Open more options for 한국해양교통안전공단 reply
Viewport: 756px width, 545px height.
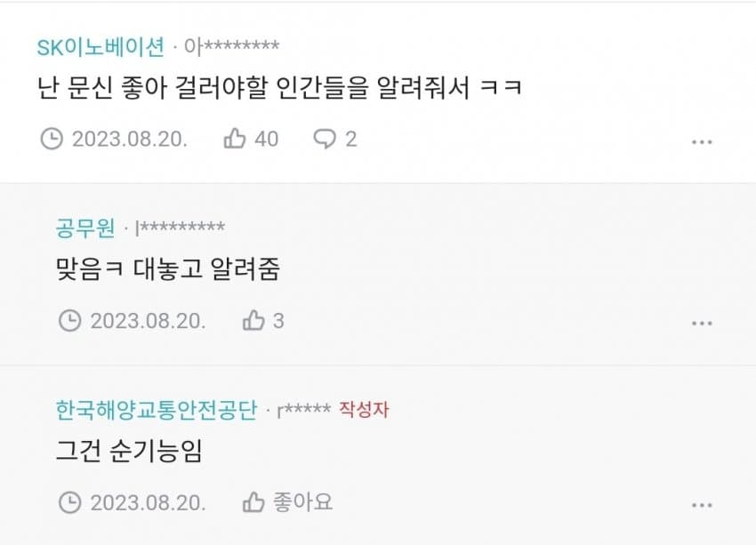tap(702, 504)
